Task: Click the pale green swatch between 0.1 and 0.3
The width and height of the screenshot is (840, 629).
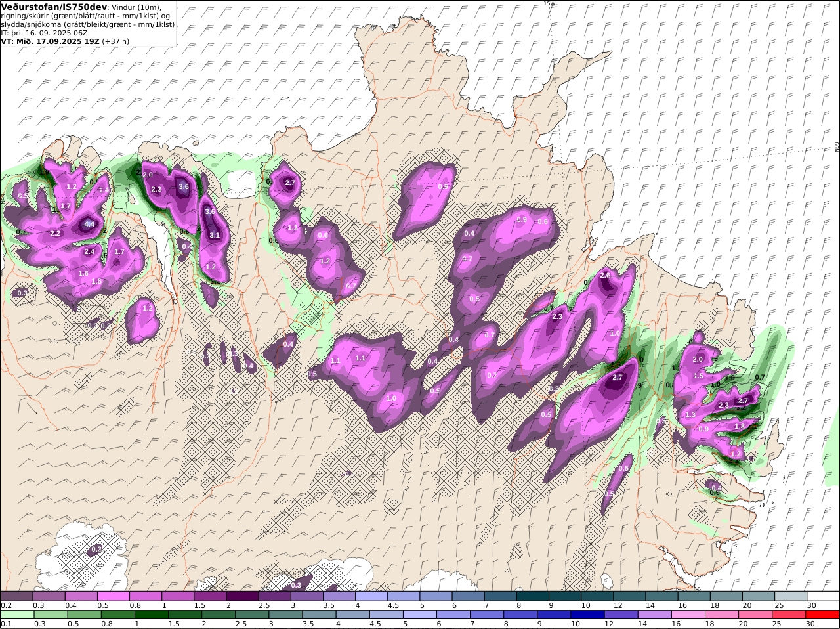Action: point(17,615)
